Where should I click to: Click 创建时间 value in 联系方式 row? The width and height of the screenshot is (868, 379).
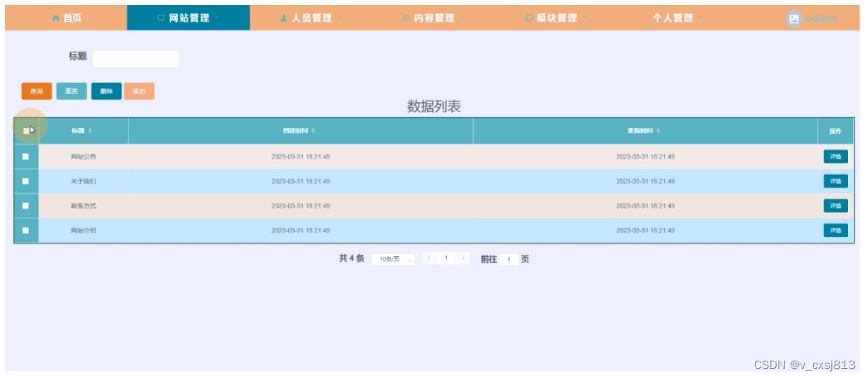(300, 205)
